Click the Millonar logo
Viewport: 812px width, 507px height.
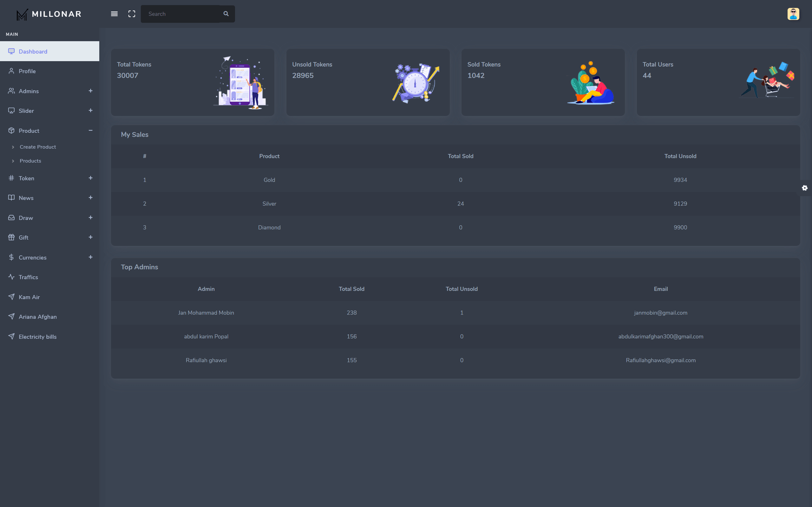49,14
